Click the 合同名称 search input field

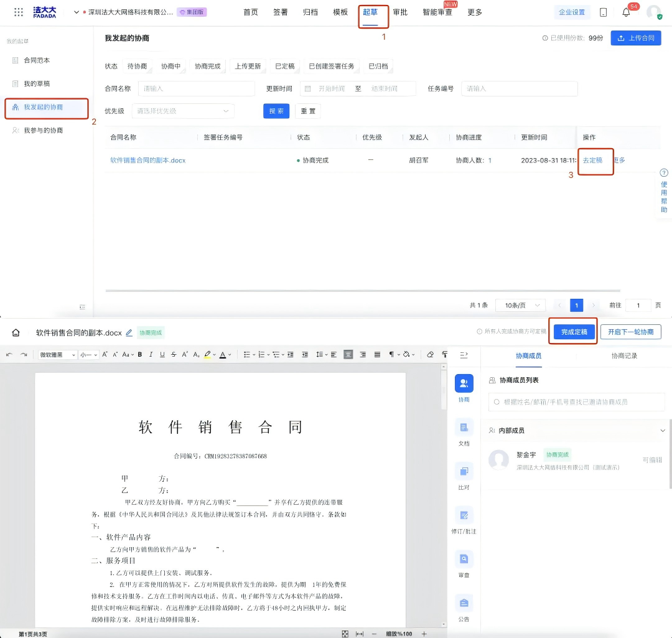(196, 88)
